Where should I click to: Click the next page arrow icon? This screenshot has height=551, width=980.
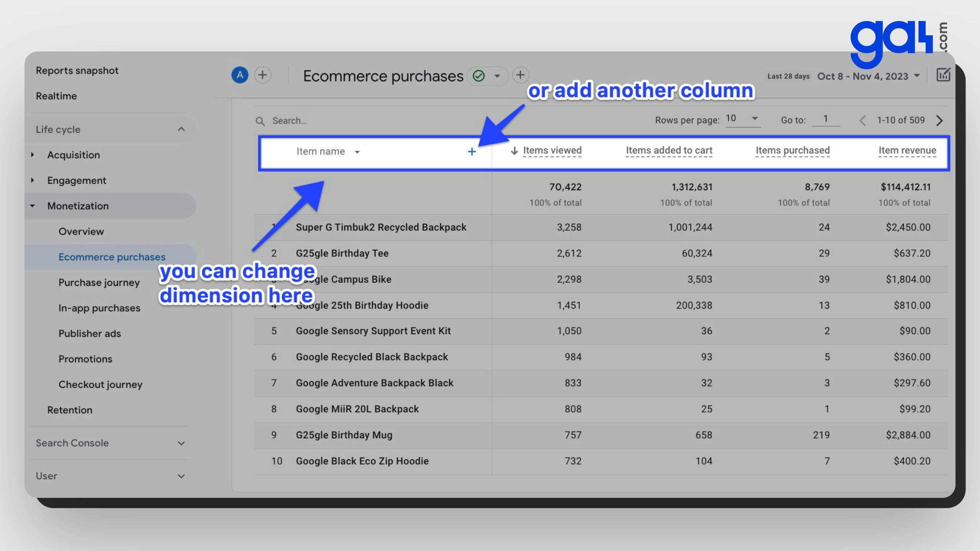tap(940, 121)
